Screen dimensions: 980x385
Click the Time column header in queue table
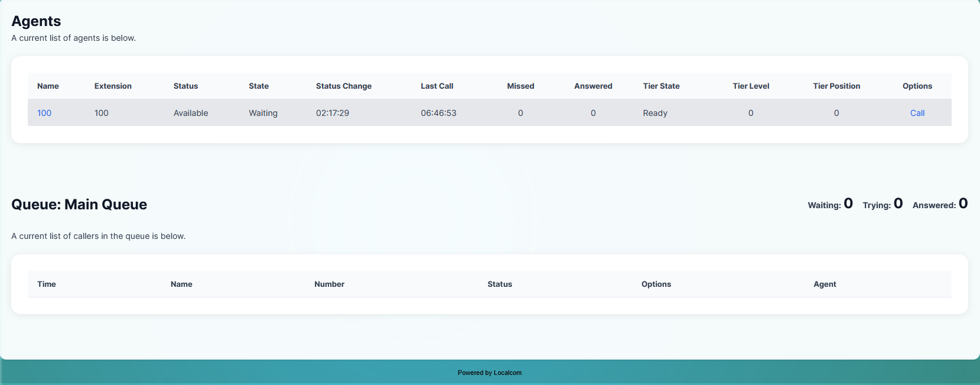pyautogui.click(x=47, y=284)
